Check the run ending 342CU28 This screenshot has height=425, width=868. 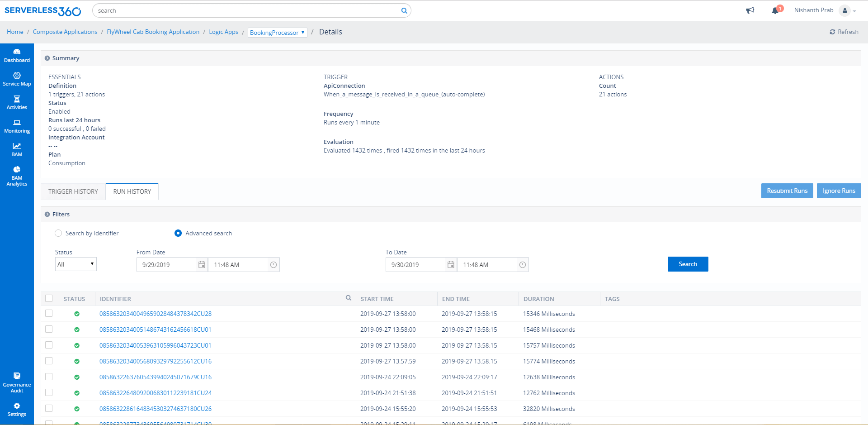click(49, 313)
